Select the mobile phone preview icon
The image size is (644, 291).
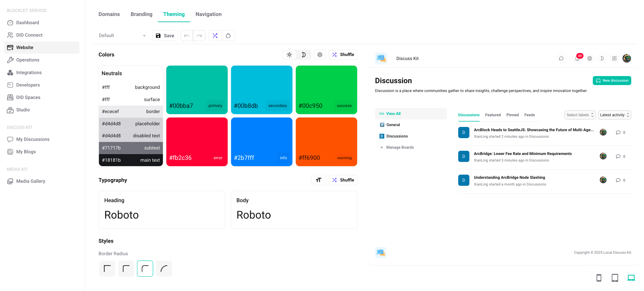pyautogui.click(x=599, y=278)
